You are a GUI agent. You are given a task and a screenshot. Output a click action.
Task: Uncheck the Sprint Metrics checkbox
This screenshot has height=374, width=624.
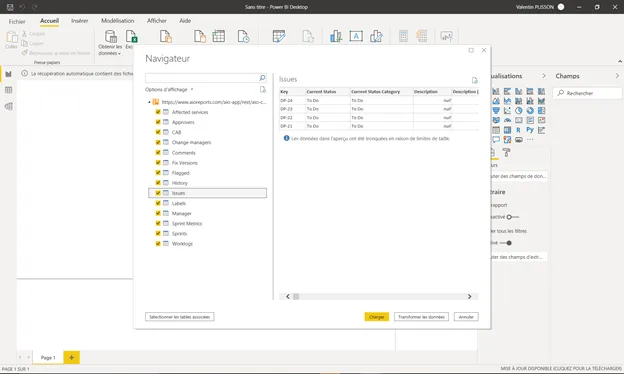tap(158, 223)
